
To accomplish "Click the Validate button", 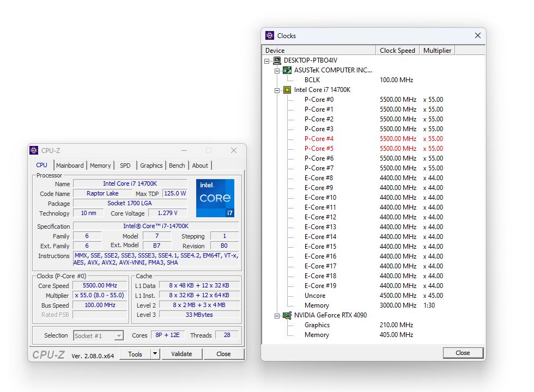I will click(x=181, y=354).
